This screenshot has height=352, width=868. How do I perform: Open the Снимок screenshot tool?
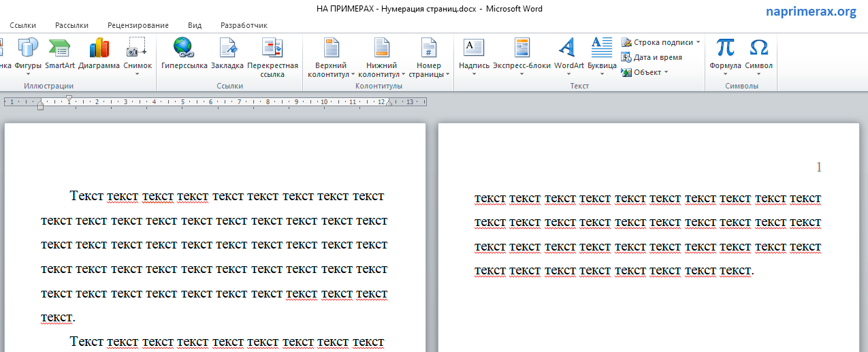point(138,56)
